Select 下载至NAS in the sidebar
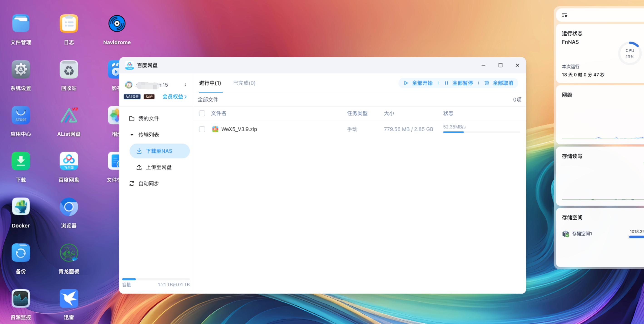The height and width of the screenshot is (324, 644). coord(159,151)
